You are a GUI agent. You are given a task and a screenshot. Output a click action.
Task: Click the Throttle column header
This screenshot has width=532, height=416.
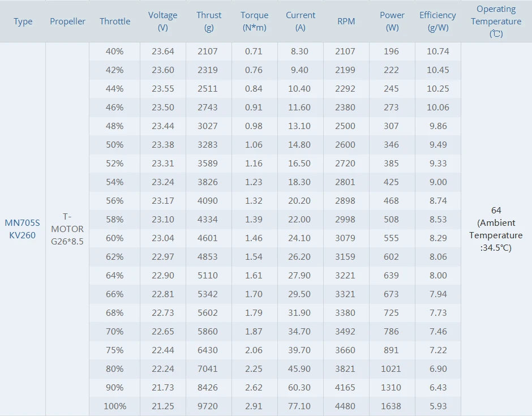click(x=115, y=22)
